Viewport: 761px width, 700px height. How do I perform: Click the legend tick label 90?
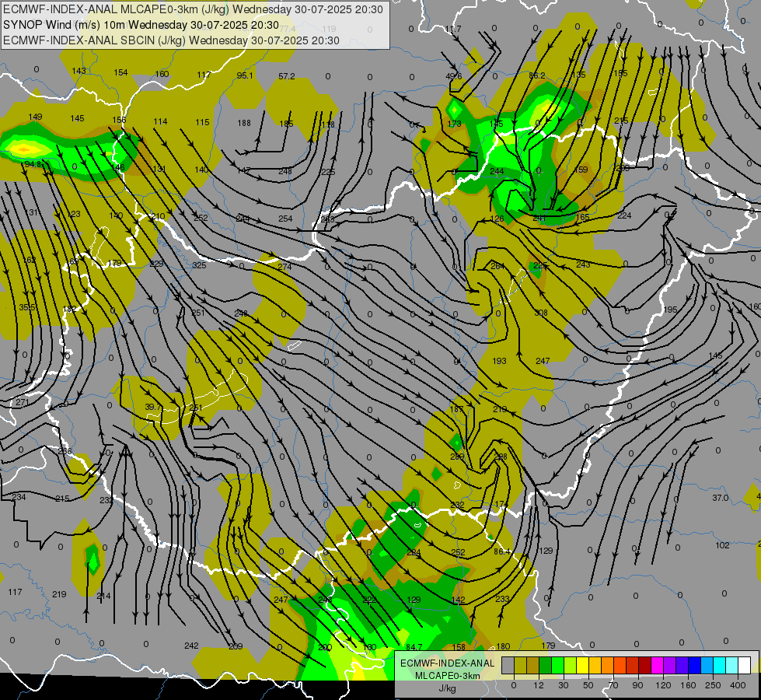tap(638, 685)
